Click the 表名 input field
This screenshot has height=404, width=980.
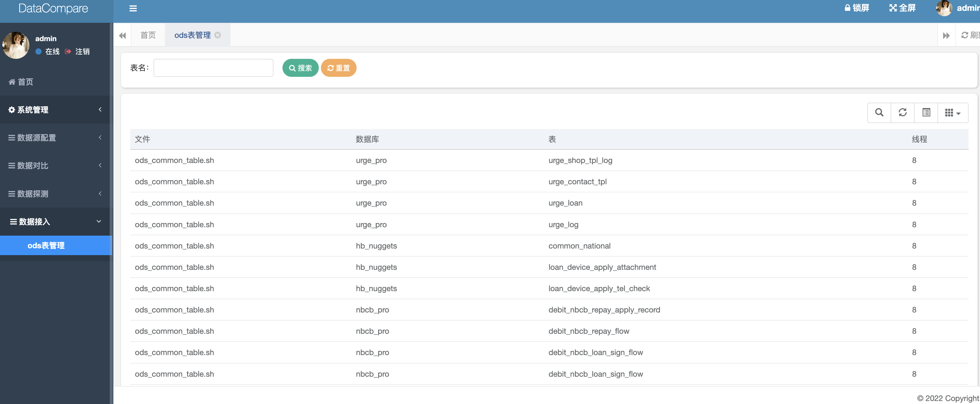click(x=213, y=68)
